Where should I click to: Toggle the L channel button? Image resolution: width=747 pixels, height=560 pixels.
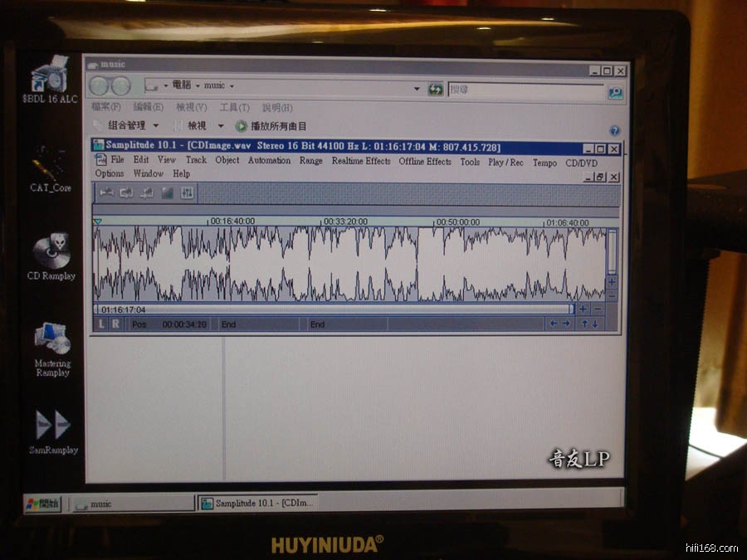(102, 324)
